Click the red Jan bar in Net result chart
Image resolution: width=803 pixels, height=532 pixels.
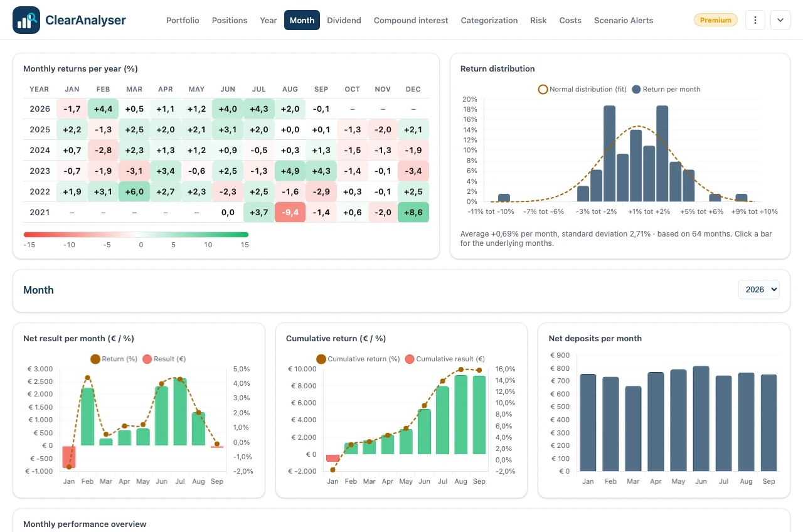(68, 457)
